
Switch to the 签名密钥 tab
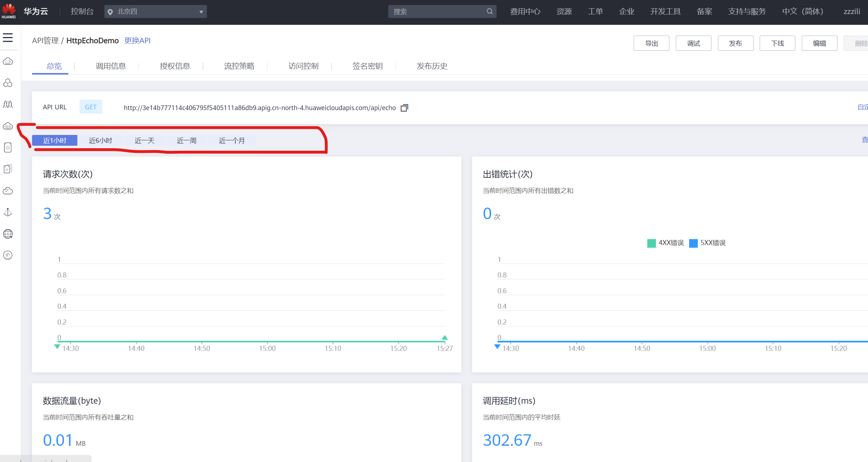(x=367, y=66)
